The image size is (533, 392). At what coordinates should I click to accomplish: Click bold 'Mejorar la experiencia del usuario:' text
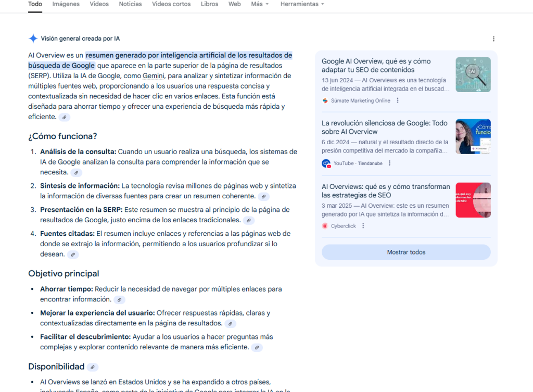[97, 313]
